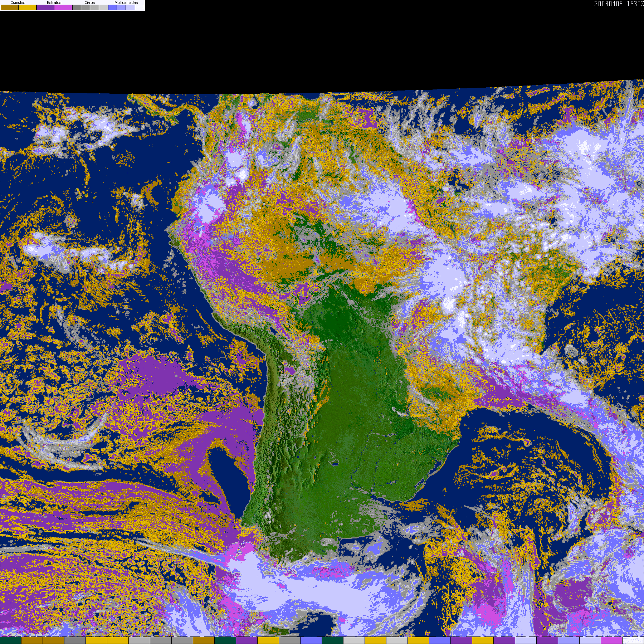Click the lightest gray Cirros legend swatch
The width and height of the screenshot is (644, 644).
[x=103, y=7]
